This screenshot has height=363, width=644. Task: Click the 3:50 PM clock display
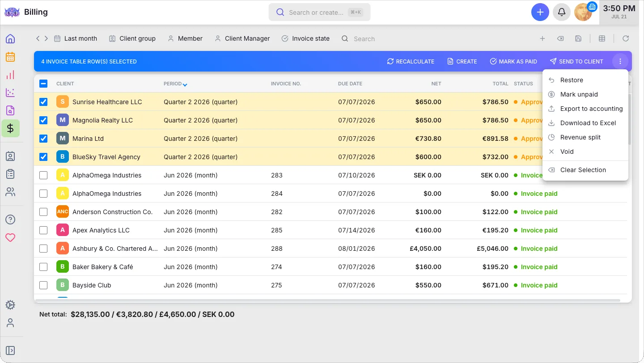click(619, 8)
